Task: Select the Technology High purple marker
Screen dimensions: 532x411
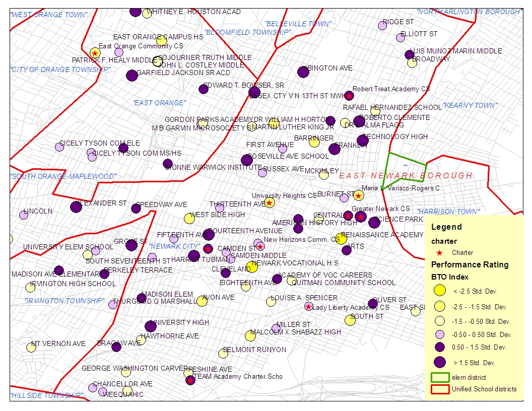Action: coord(363,140)
